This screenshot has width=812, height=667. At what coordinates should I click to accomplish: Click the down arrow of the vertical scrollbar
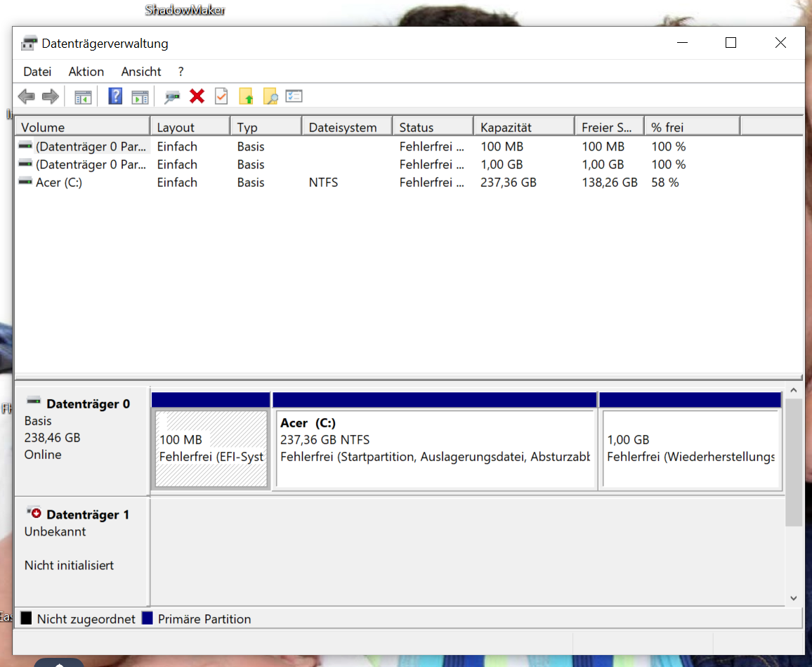click(793, 598)
